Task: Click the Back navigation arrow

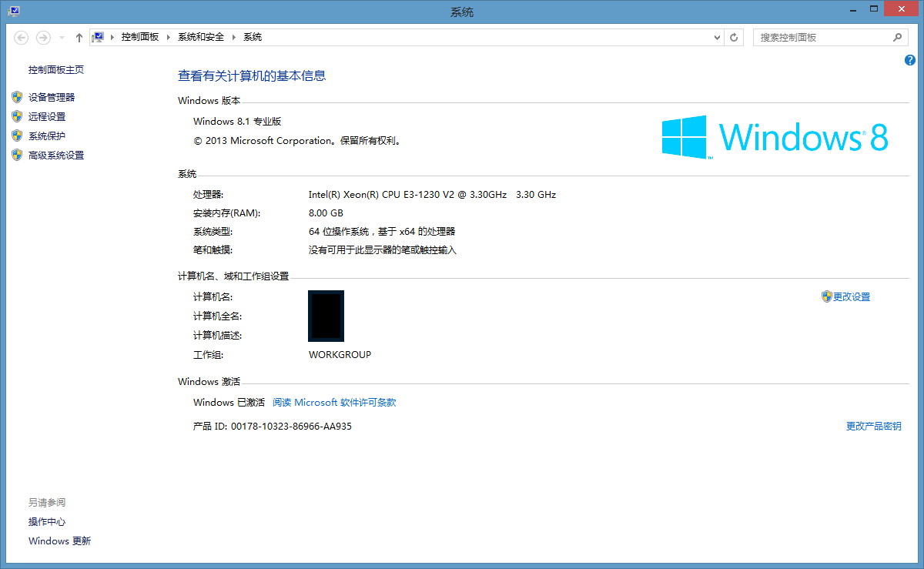Action: 22,37
